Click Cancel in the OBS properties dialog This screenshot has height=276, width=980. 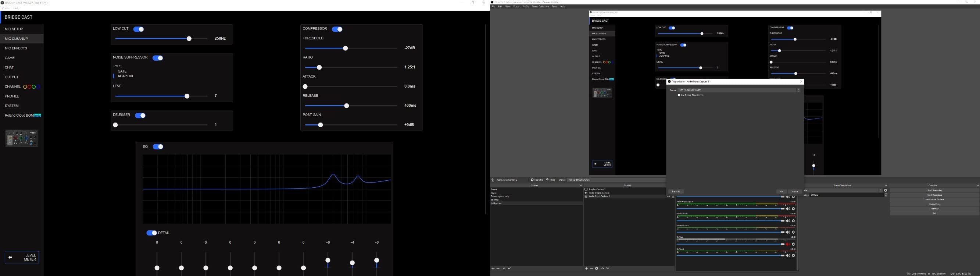[x=795, y=191]
